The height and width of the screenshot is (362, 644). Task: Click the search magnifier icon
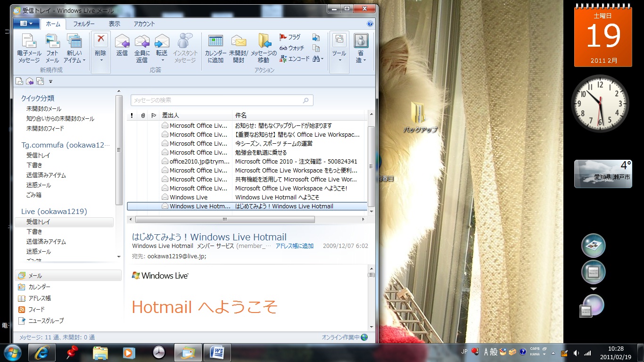click(306, 100)
